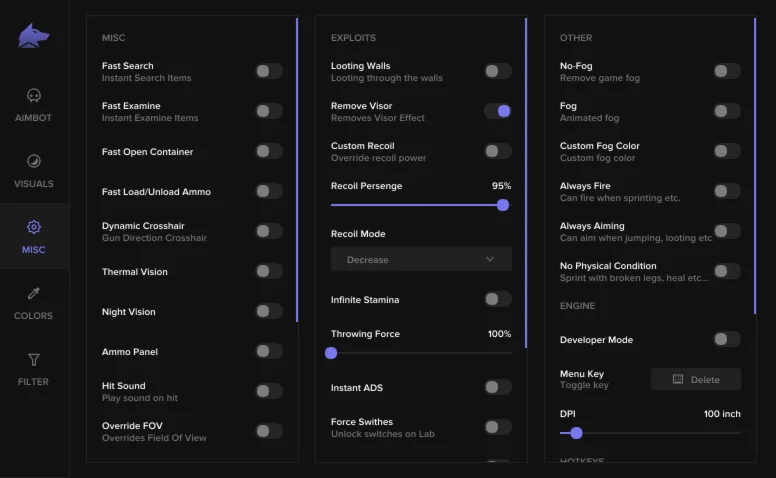Click the keyboard icon beside Delete

coord(678,379)
